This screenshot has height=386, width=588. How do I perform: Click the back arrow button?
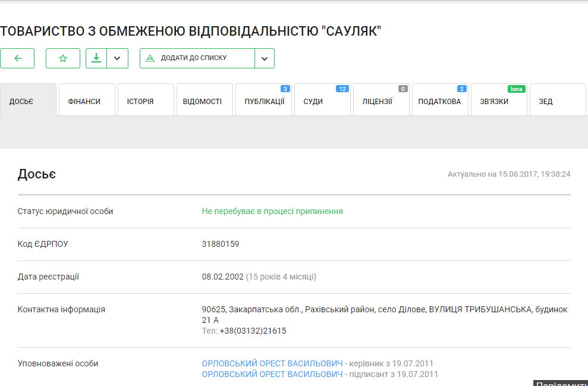(x=17, y=58)
